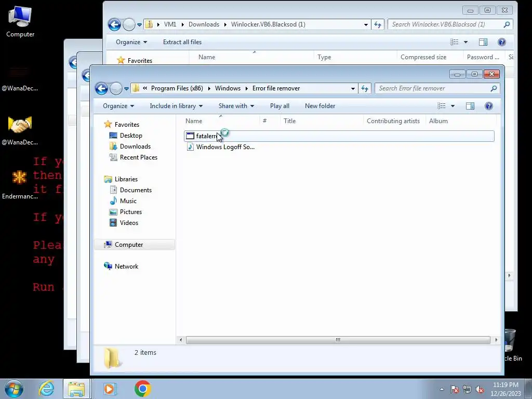
Task: Click change view icon in front window
Action: coord(442,106)
